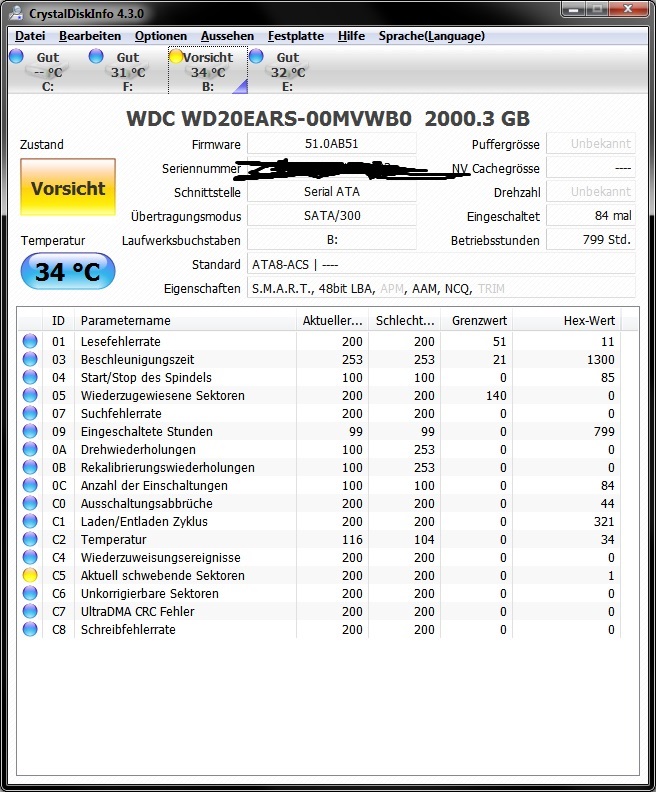The width and height of the screenshot is (656, 792).
Task: Click the Hex-Wert column header
Action: point(567,321)
